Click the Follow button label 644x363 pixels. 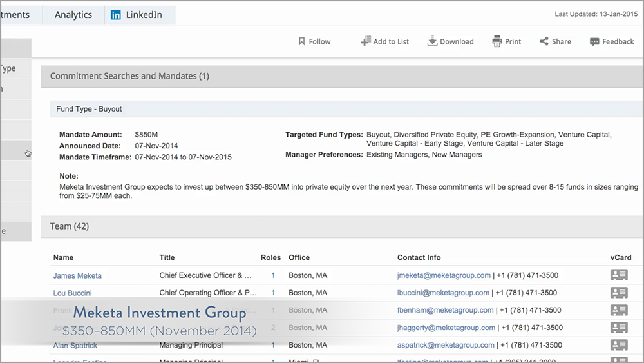pos(319,41)
